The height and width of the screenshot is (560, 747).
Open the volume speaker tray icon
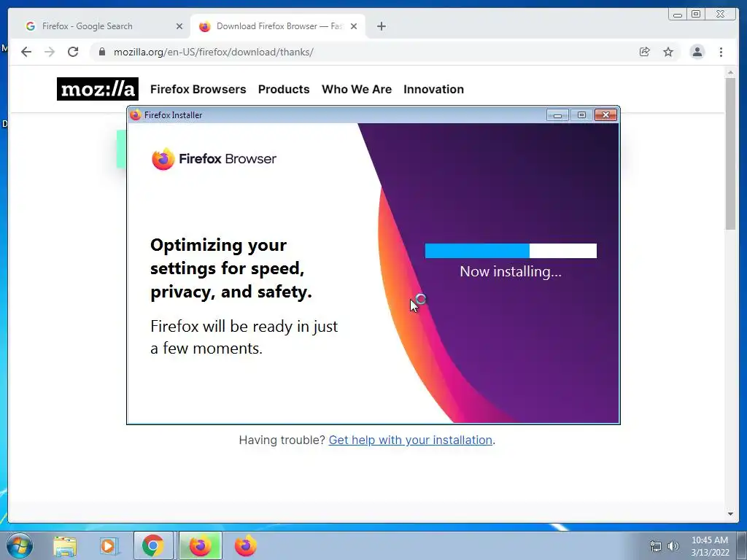[x=673, y=546]
